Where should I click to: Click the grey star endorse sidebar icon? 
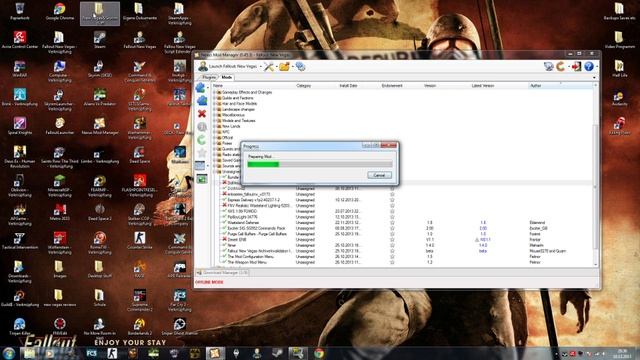tap(202, 153)
